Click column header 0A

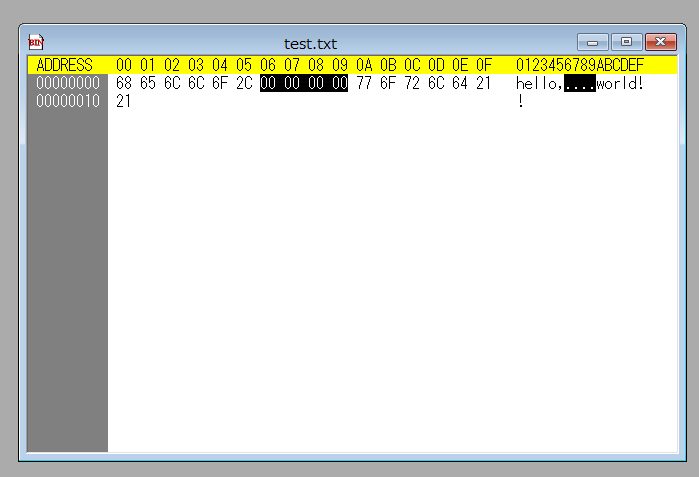[364, 65]
